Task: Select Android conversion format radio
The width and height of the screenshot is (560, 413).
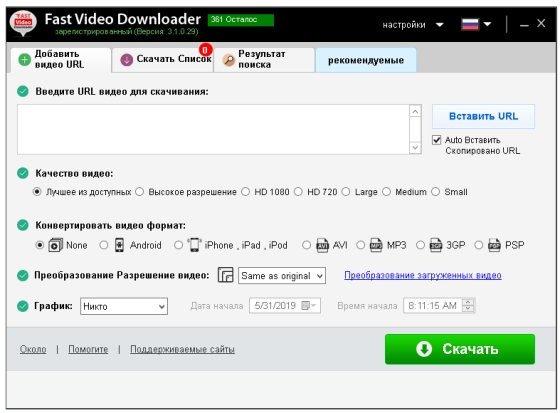Action: point(104,245)
